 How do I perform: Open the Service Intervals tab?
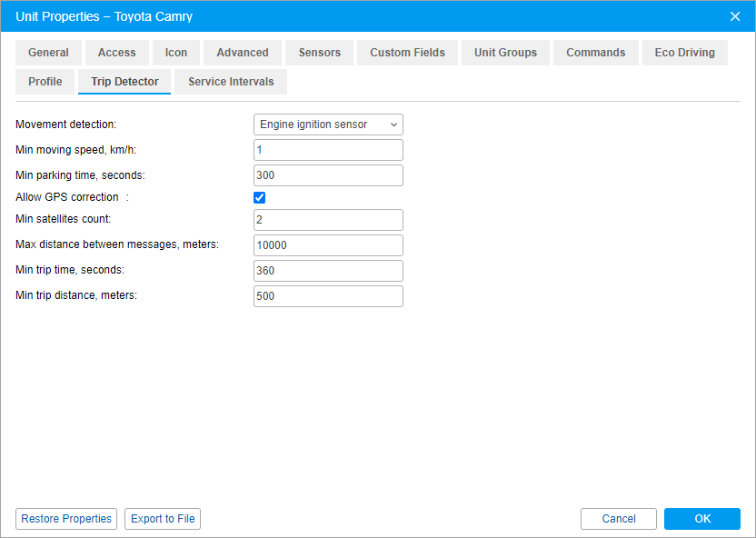click(x=231, y=82)
